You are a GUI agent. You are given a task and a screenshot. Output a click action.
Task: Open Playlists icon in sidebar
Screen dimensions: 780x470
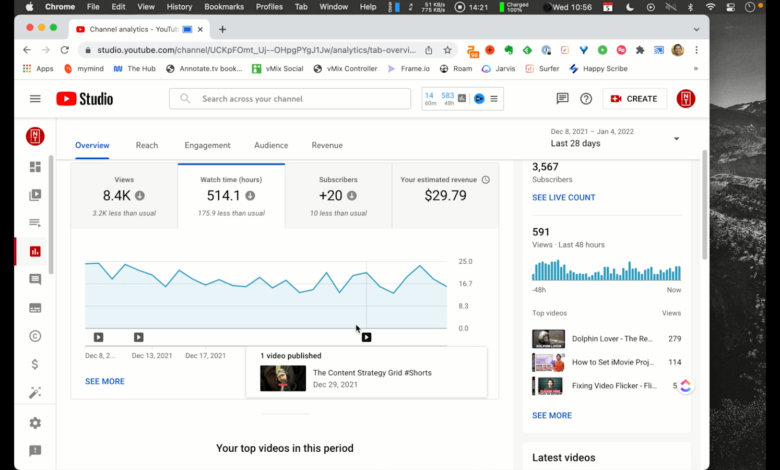[x=35, y=222]
